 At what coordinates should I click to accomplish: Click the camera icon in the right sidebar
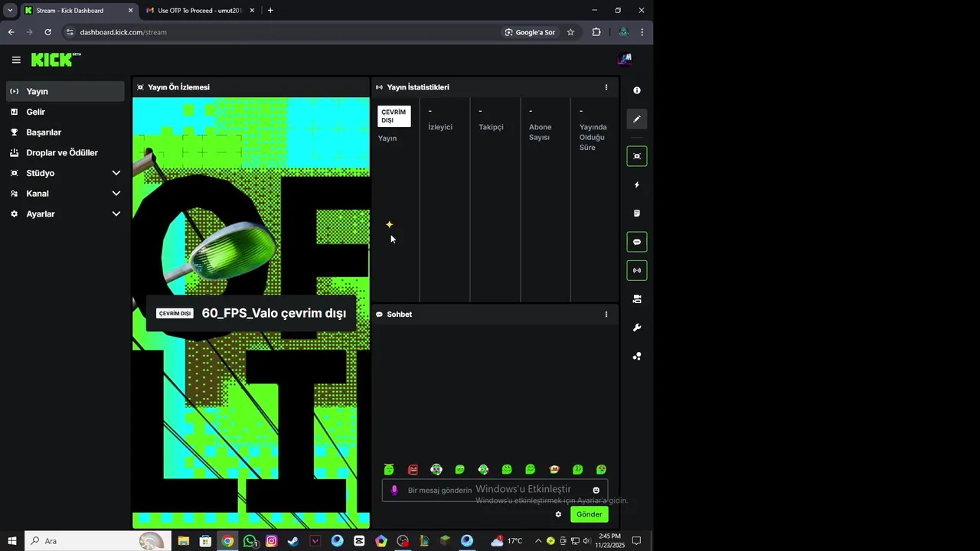[637, 299]
